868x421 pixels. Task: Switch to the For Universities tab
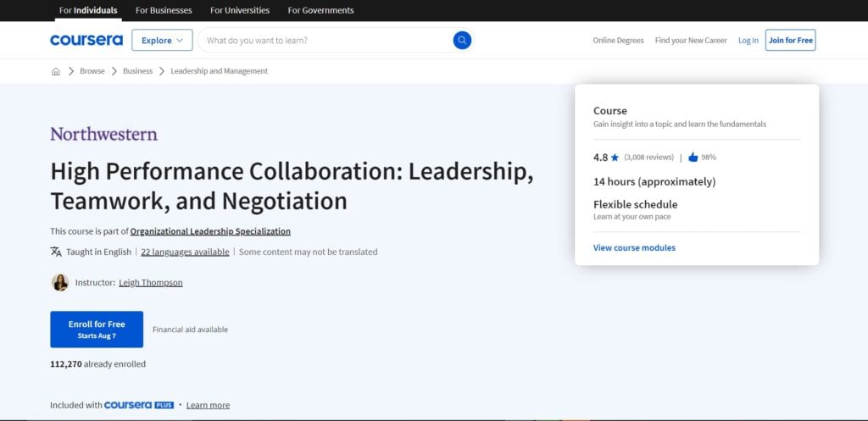[240, 10]
